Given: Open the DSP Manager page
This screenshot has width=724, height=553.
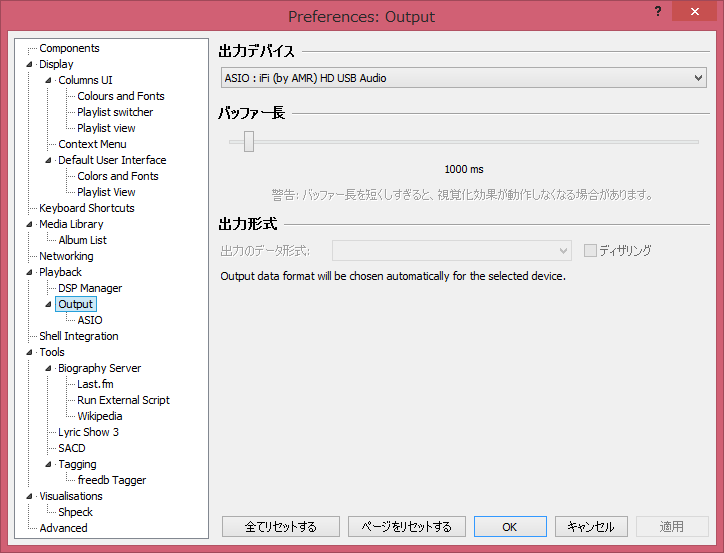Looking at the screenshot, I should 90,288.
